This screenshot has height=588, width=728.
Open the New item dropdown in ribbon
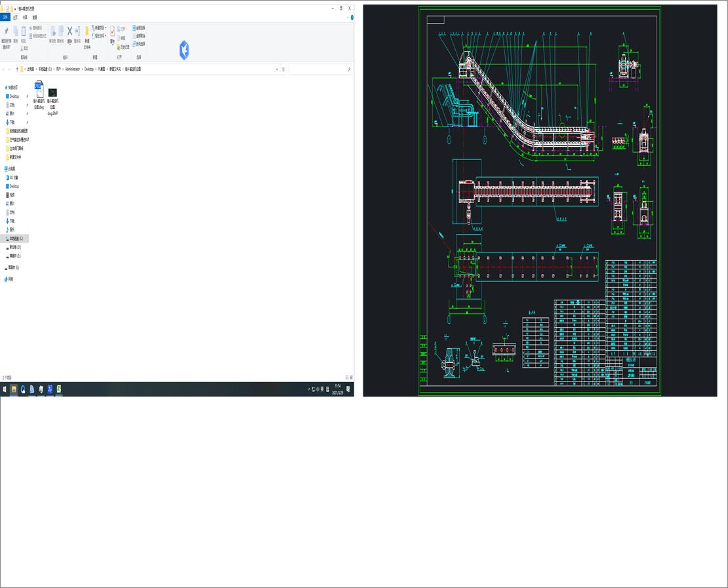point(99,28)
